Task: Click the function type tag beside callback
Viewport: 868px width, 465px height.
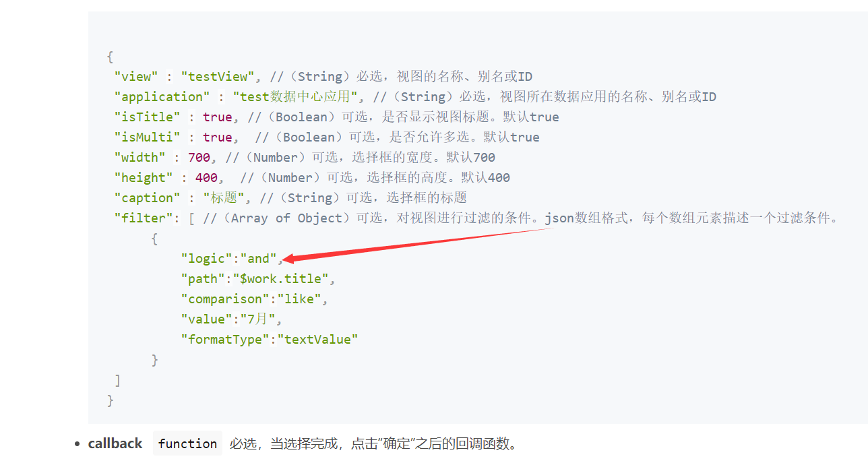Action: [x=187, y=443]
